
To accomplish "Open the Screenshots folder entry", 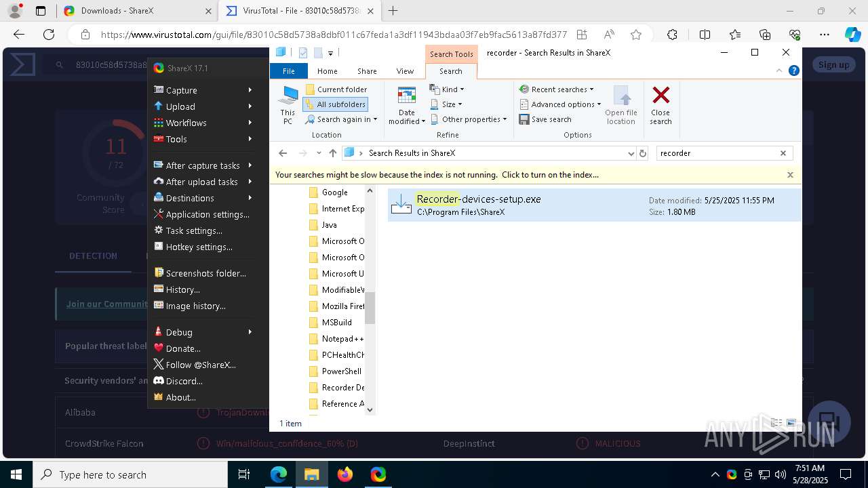I will point(201,273).
